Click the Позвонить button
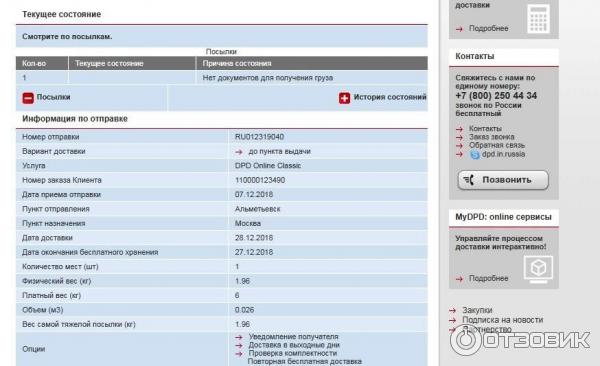The image size is (600, 366). coord(503,180)
